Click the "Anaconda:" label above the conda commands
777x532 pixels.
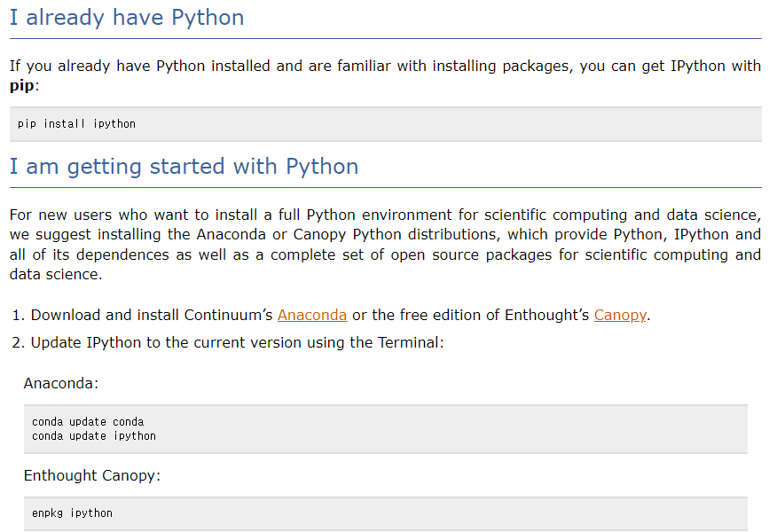point(61,384)
